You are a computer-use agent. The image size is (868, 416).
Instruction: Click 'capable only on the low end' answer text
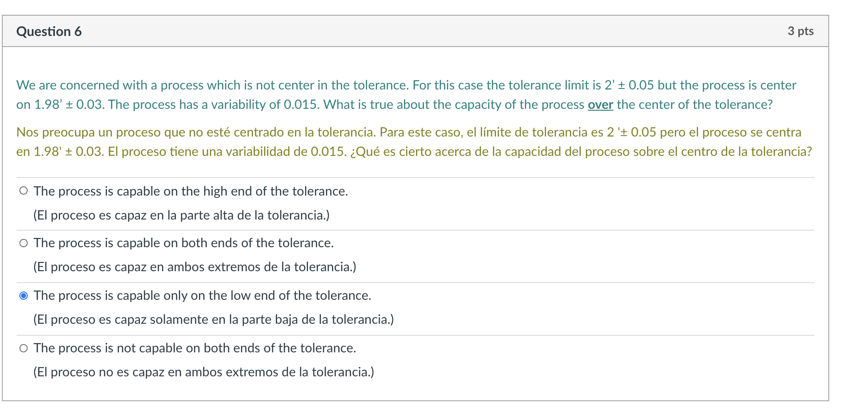coord(202,295)
